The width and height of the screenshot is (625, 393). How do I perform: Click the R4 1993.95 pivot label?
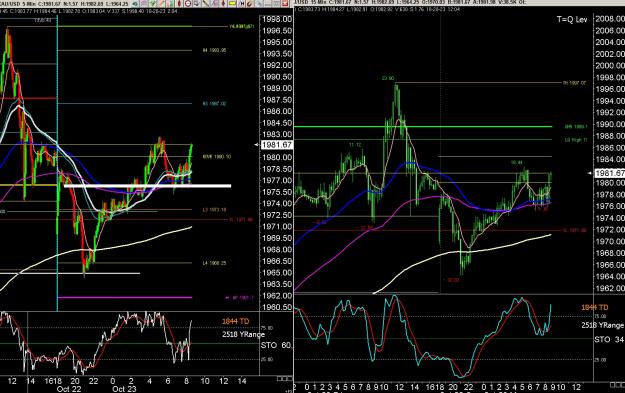[214, 51]
